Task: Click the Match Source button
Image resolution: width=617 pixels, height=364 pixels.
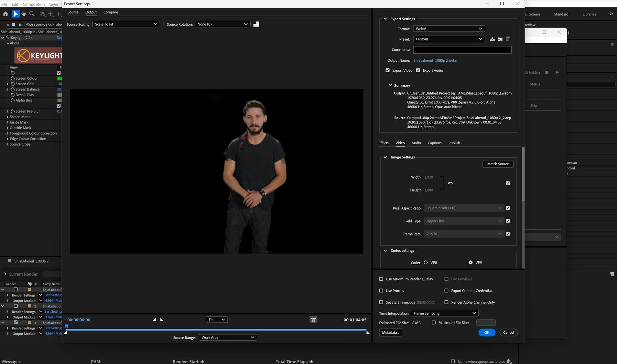Action: (498, 164)
